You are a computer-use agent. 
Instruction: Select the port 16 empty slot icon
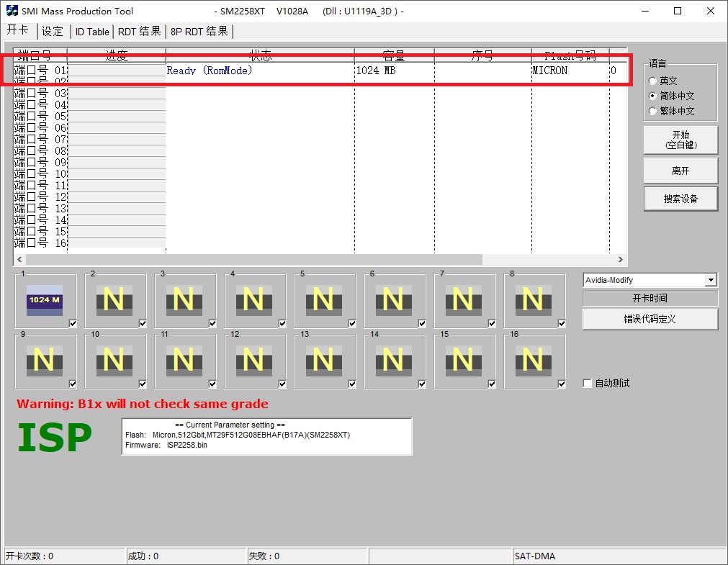click(x=534, y=360)
